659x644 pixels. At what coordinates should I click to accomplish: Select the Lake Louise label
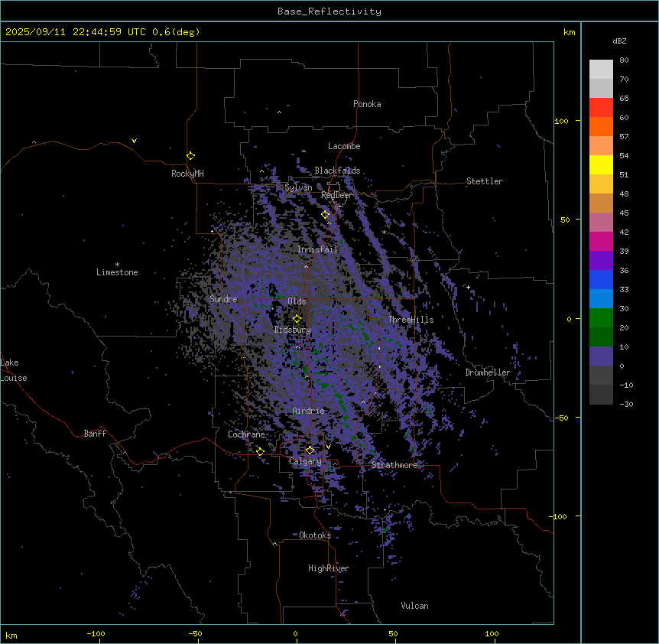pyautogui.click(x=14, y=370)
